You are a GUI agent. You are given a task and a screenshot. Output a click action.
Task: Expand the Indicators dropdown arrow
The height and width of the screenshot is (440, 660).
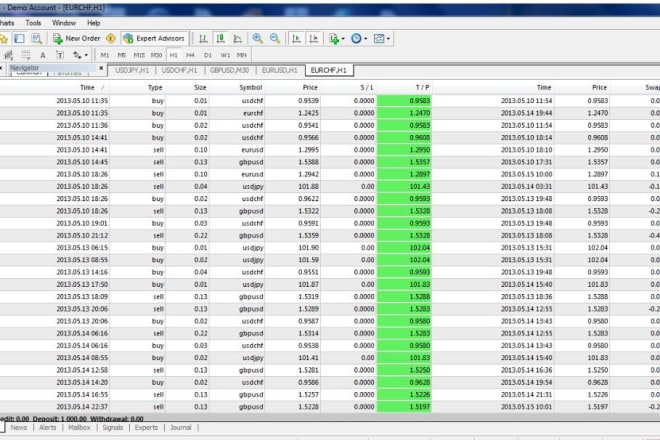[x=343, y=39]
